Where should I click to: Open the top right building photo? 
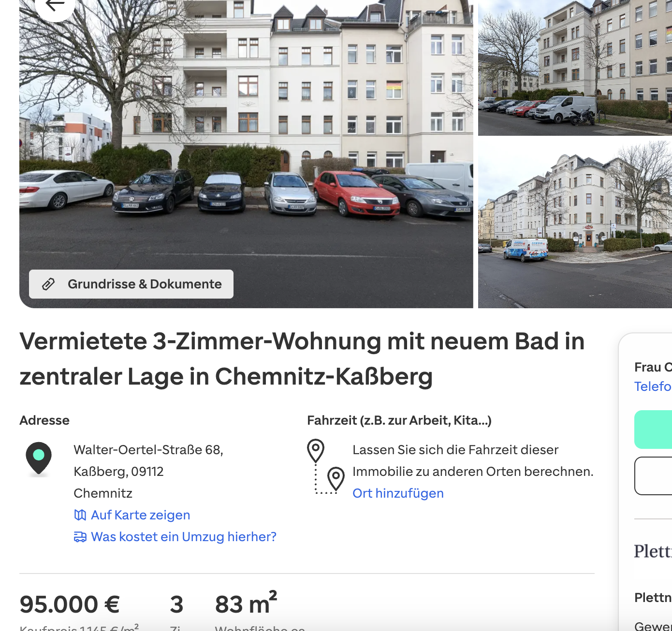pyautogui.click(x=575, y=68)
